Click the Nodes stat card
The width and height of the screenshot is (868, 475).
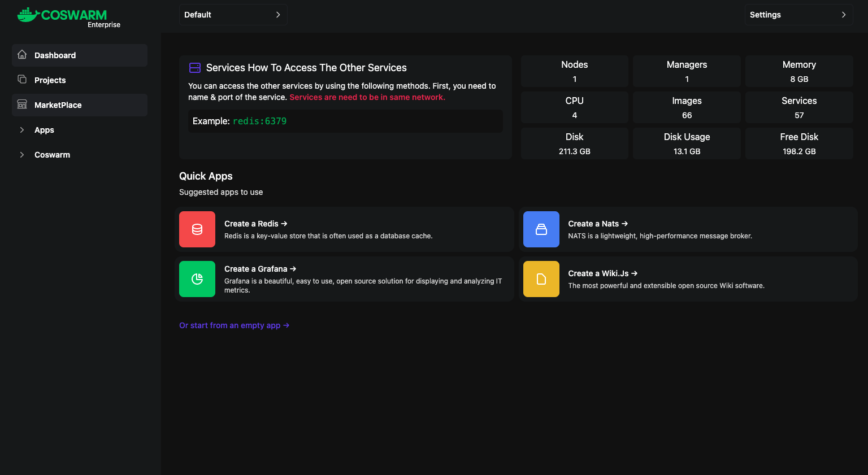coord(575,71)
